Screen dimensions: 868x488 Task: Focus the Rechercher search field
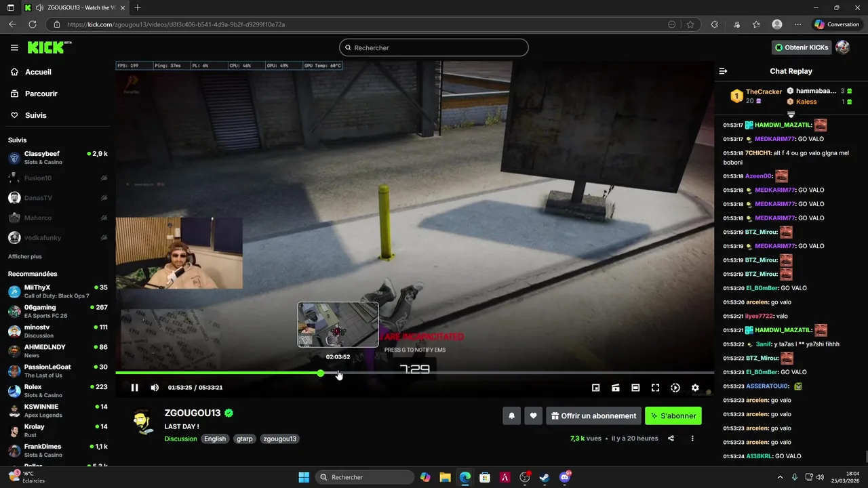click(434, 47)
